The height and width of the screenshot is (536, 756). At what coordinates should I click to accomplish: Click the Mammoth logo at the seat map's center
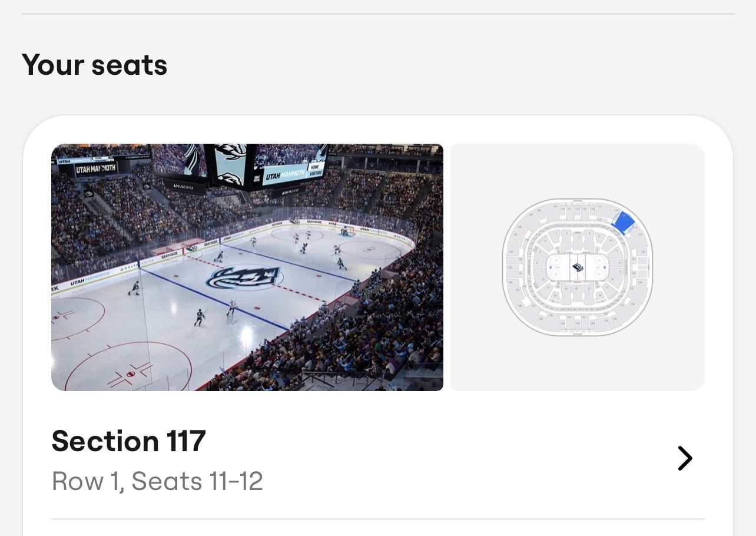coord(578,267)
